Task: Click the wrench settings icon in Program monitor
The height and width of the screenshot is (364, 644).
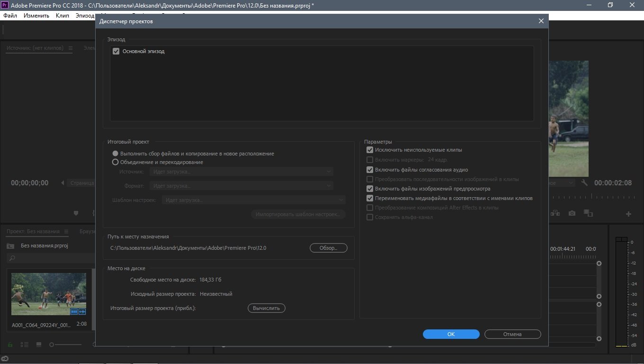Action: click(x=584, y=183)
